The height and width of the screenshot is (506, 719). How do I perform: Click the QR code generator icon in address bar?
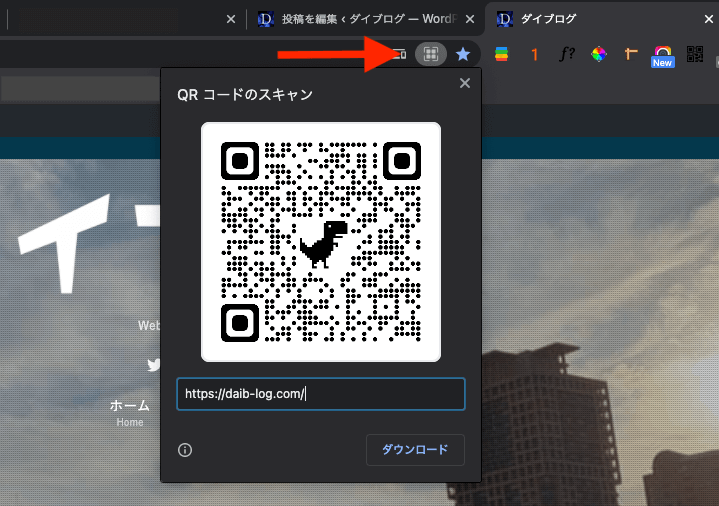pos(431,54)
